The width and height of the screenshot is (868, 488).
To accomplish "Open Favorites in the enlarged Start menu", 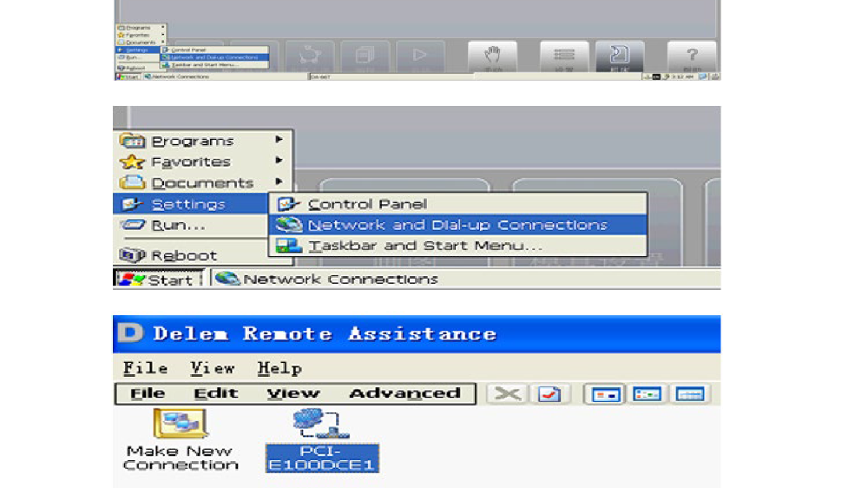I will click(x=202, y=162).
